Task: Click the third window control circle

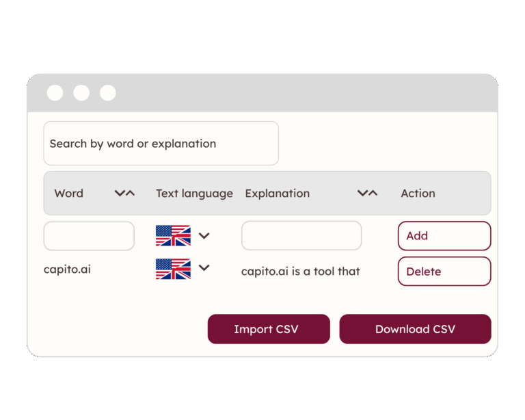Action: 108,93
